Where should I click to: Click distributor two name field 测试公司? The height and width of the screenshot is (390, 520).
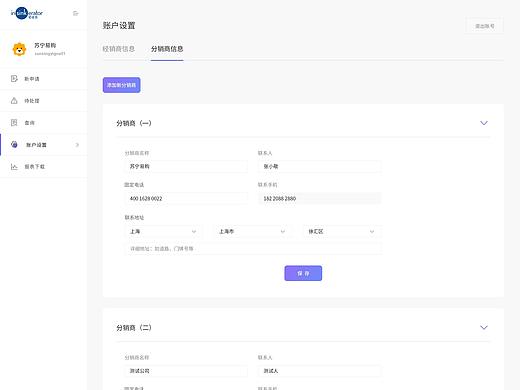click(186, 371)
